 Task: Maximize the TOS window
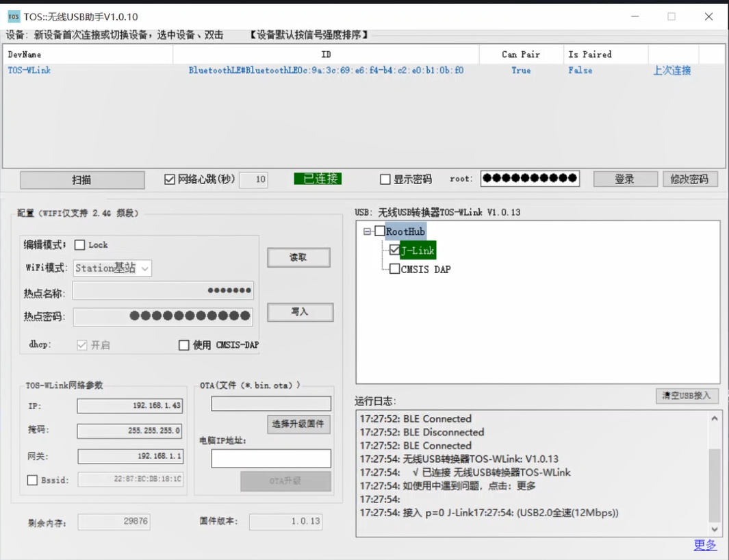pyautogui.click(x=672, y=16)
